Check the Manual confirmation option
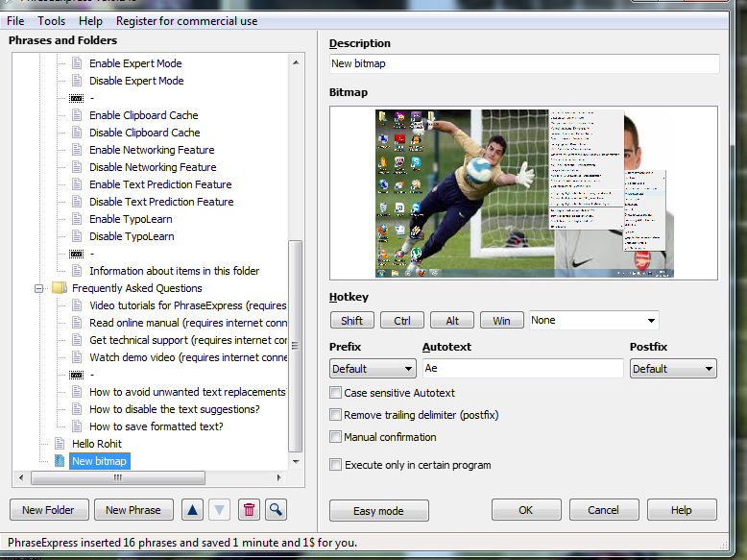 pos(335,437)
